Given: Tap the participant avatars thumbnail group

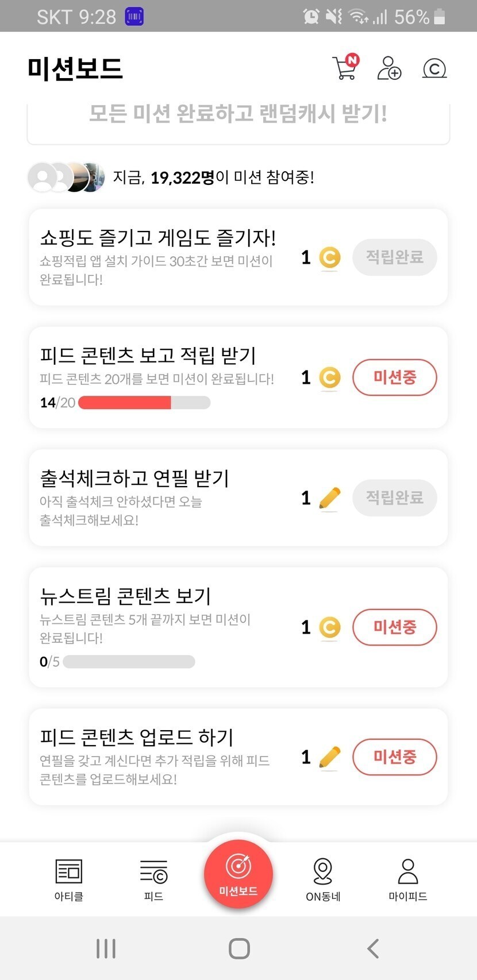Looking at the screenshot, I should 66,177.
